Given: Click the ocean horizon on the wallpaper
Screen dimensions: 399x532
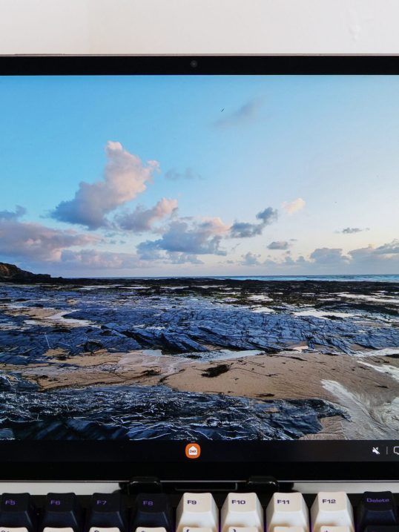Looking at the screenshot, I should tap(305, 278).
